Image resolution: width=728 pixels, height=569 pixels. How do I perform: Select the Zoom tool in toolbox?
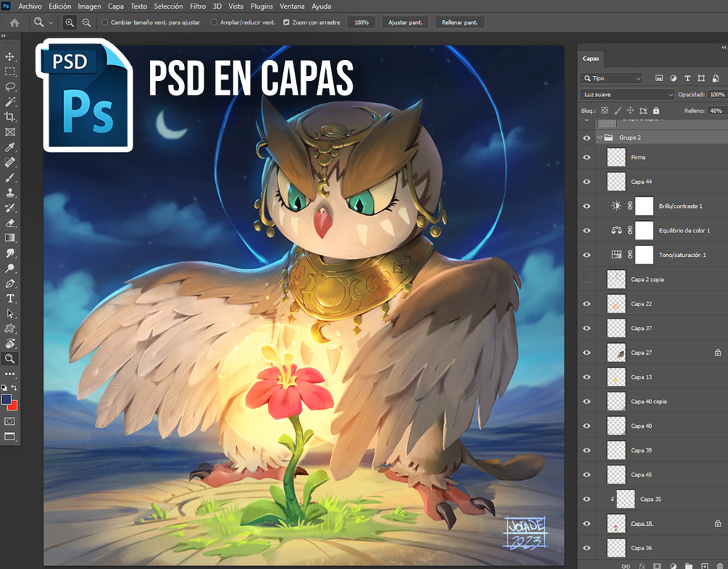tap(9, 358)
